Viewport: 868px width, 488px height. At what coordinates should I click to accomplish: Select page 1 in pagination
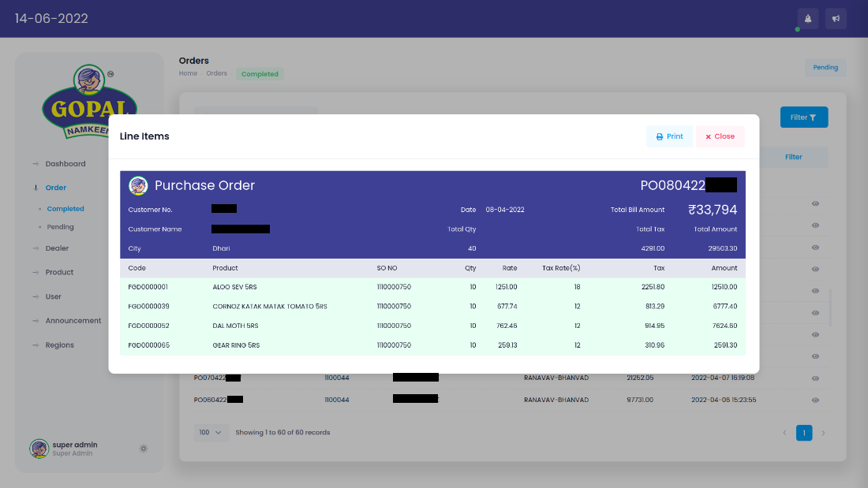click(803, 433)
